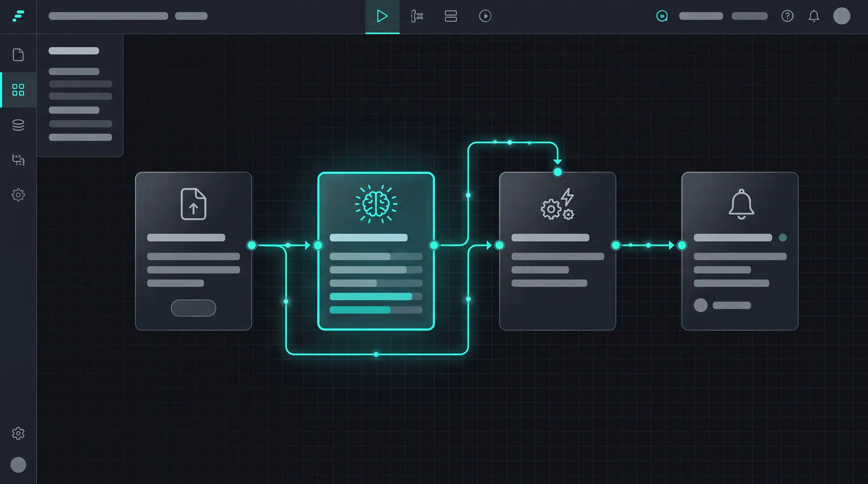
Task: Open the variables braces toolbar icon
Action: pyautogui.click(x=417, y=16)
